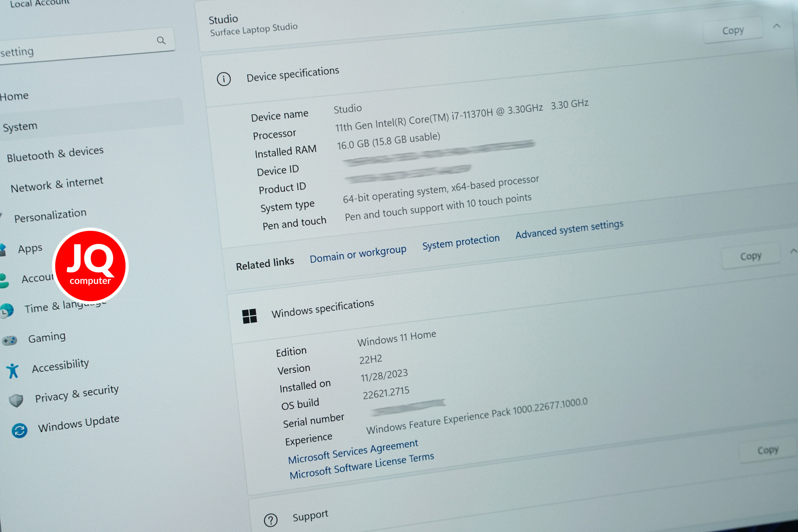Select the 16.0 GB installed RAM value

(x=388, y=141)
